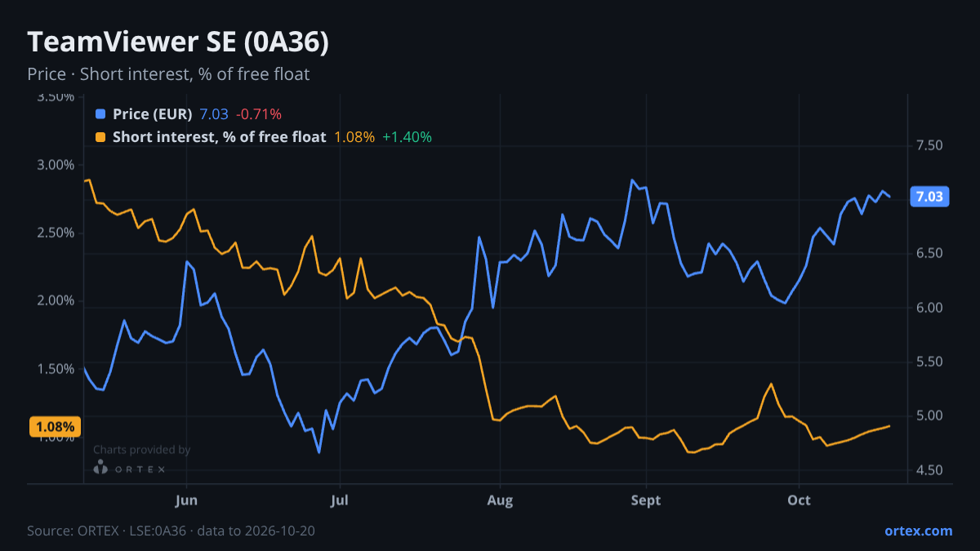Click the 1.08% short interest legend value

(x=354, y=137)
